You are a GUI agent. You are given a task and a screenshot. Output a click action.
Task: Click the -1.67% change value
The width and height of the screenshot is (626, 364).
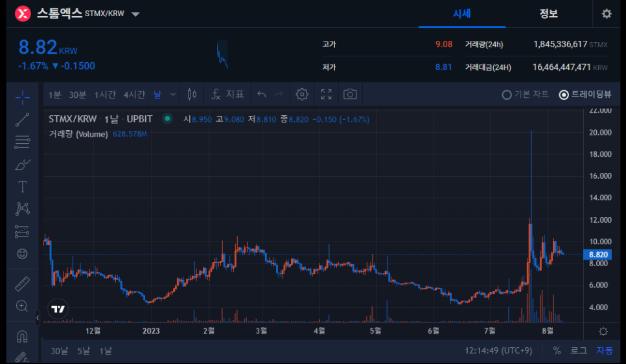[x=33, y=66]
